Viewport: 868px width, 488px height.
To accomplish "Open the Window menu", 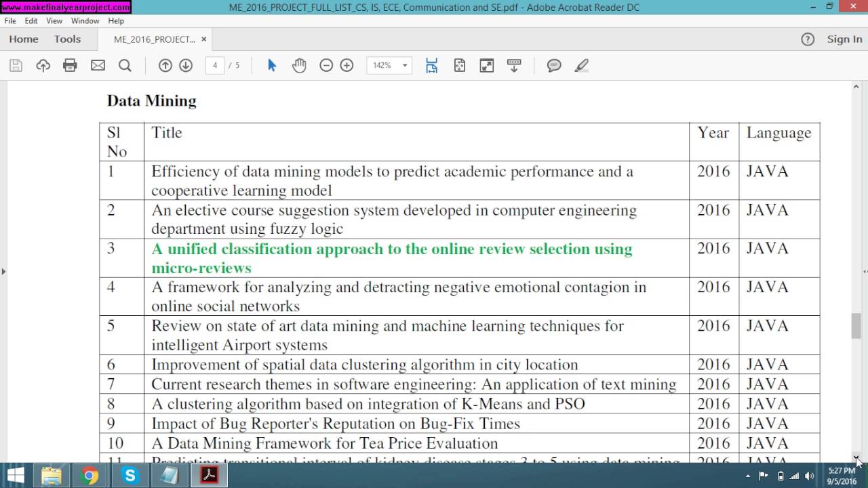I will [x=85, y=21].
